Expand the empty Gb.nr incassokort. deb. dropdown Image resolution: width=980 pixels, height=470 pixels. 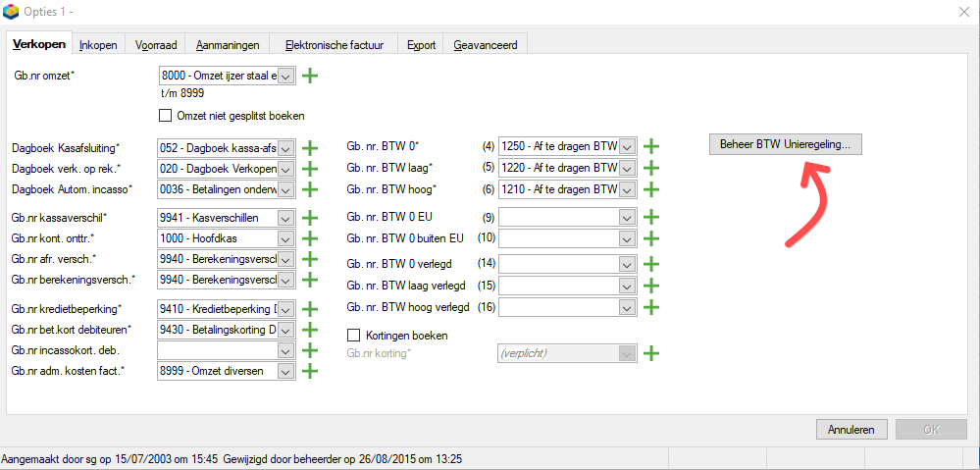coord(285,350)
